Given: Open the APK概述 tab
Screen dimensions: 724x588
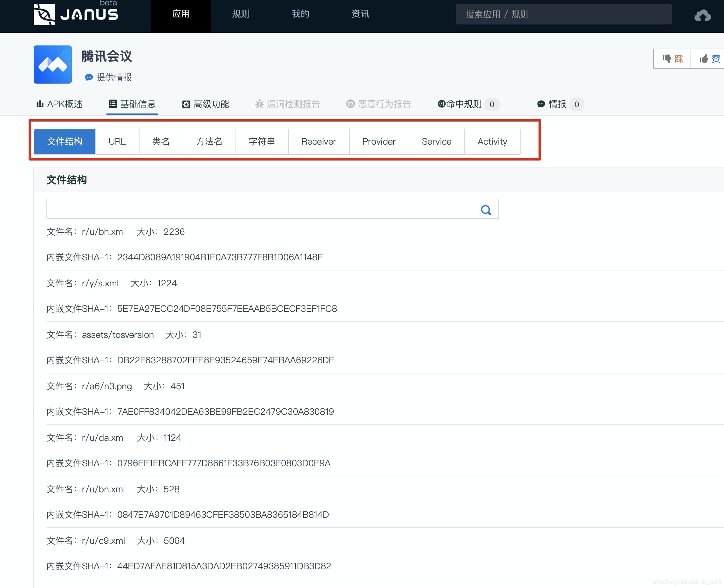Looking at the screenshot, I should click(60, 104).
